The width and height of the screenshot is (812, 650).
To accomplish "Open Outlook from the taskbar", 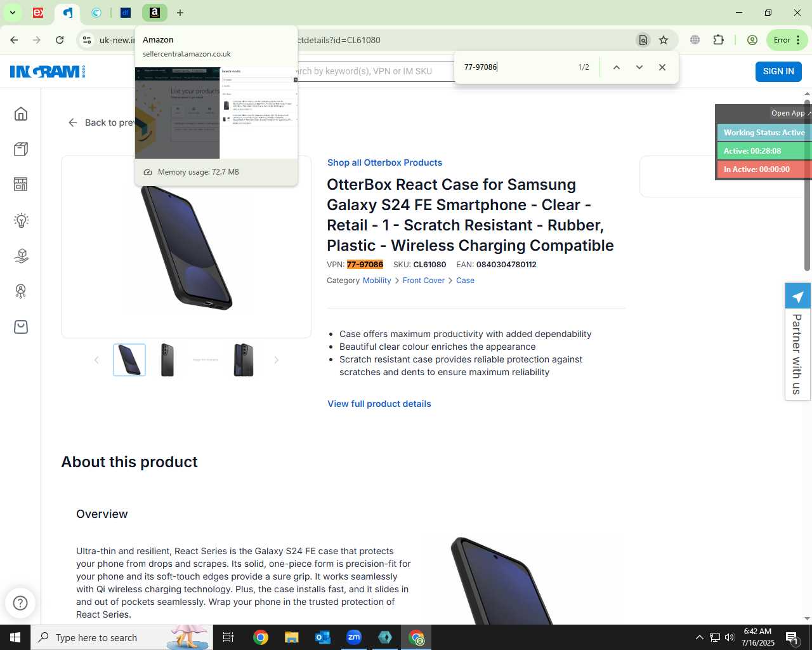I will [x=323, y=637].
